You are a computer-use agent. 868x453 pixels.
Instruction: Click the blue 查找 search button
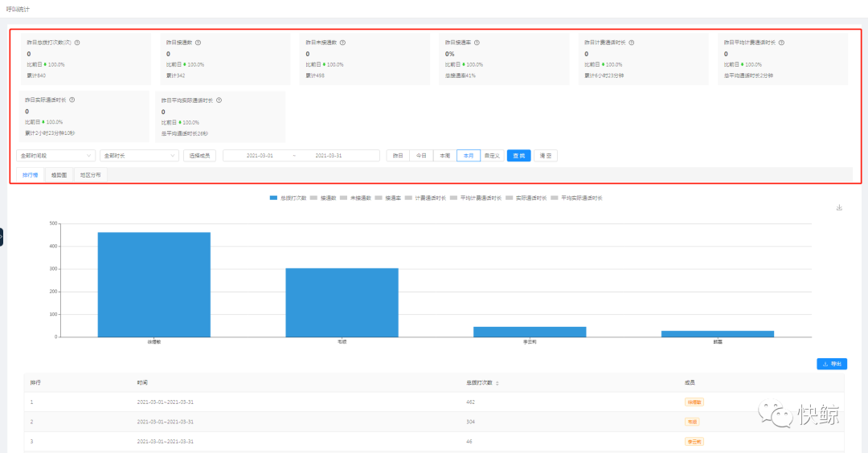[x=518, y=156]
